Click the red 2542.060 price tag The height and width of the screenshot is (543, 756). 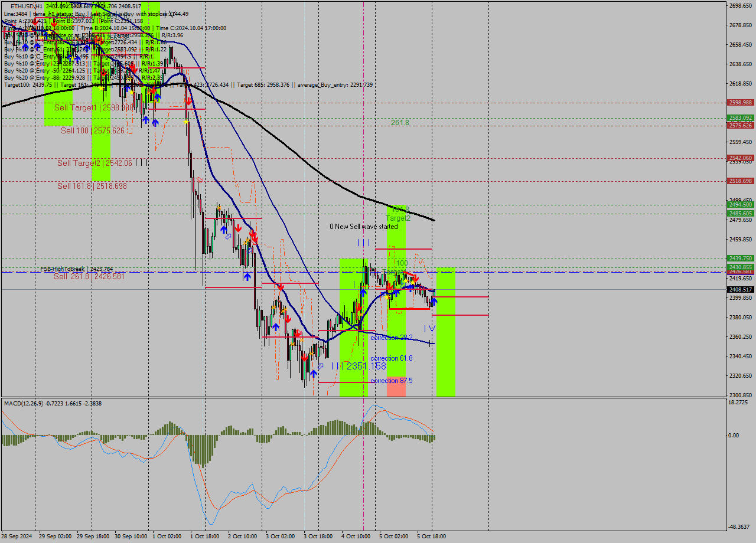coord(740,158)
